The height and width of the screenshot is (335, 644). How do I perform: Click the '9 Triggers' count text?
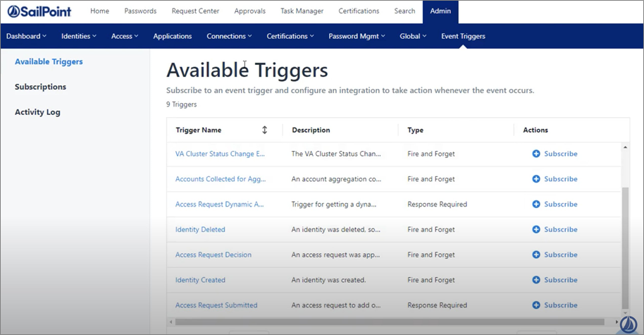(x=181, y=104)
